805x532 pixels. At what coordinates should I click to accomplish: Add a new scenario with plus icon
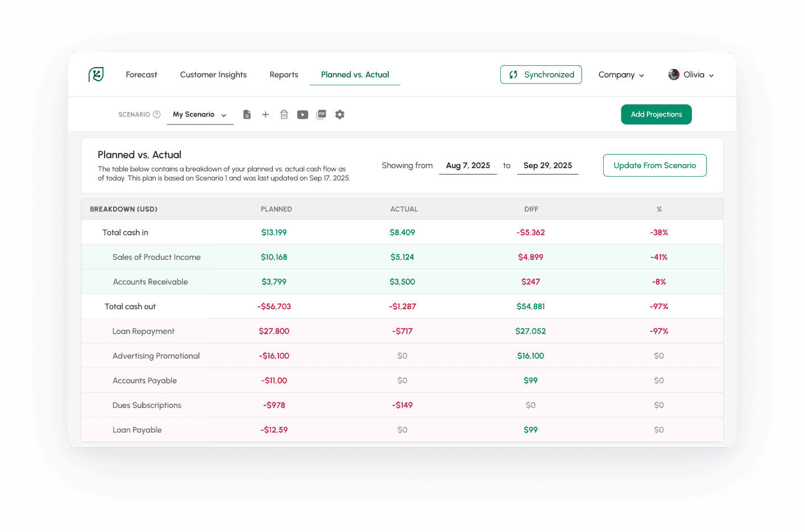click(265, 114)
